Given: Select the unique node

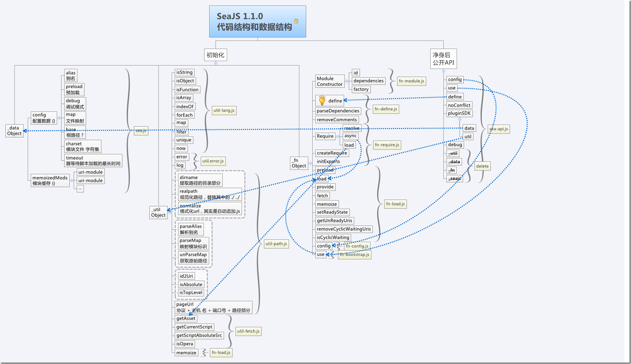Looking at the screenshot, I should (x=184, y=140).
